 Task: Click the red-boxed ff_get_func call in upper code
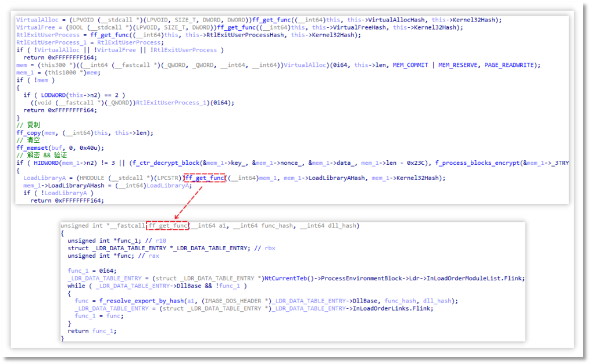204,178
